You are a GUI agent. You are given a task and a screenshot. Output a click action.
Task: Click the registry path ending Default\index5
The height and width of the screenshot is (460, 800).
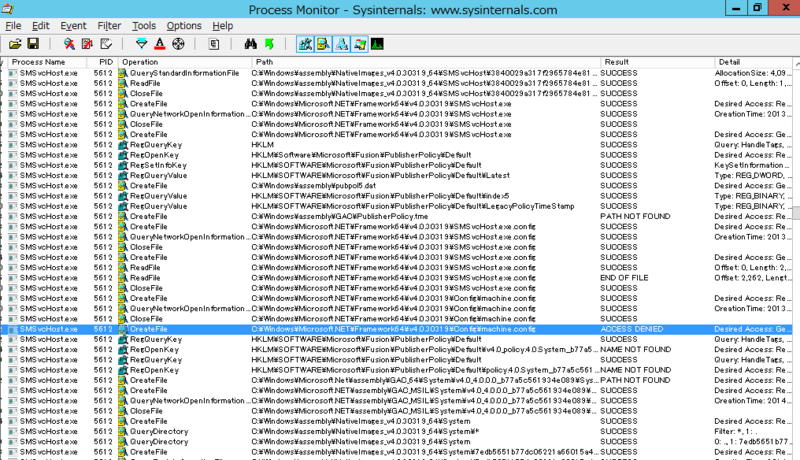coord(380,196)
